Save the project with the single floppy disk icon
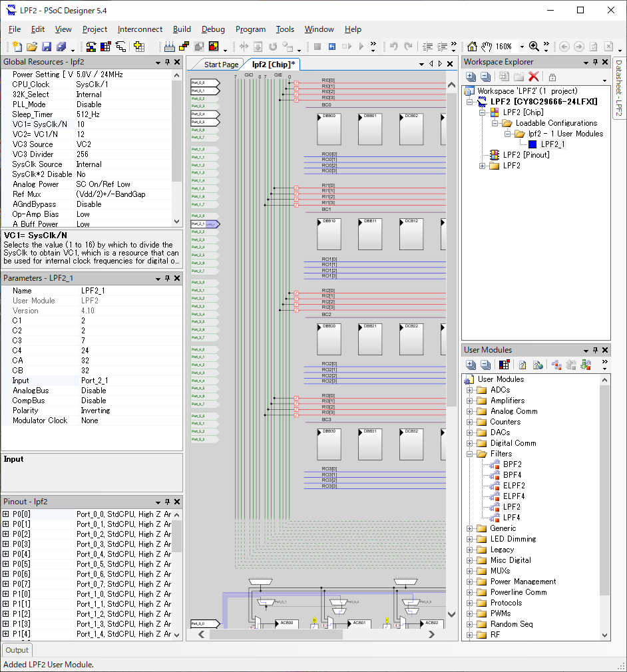This screenshot has width=627, height=672. point(47,47)
